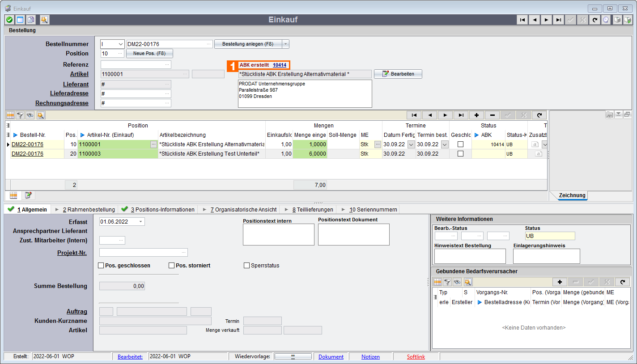637x364 pixels.
Task: Open lookup dots in Projekt-Nr. field
Action: [x=183, y=253]
